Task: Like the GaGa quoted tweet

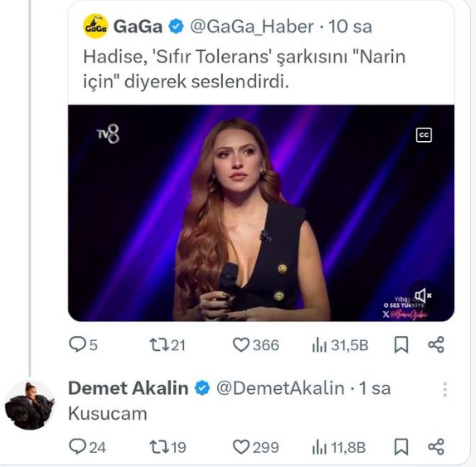Action: 241,345
